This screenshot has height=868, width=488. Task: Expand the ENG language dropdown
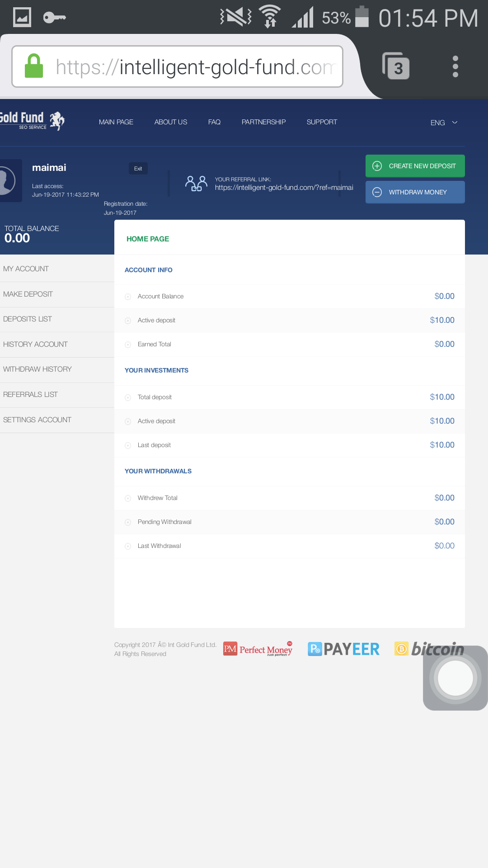[x=444, y=123]
